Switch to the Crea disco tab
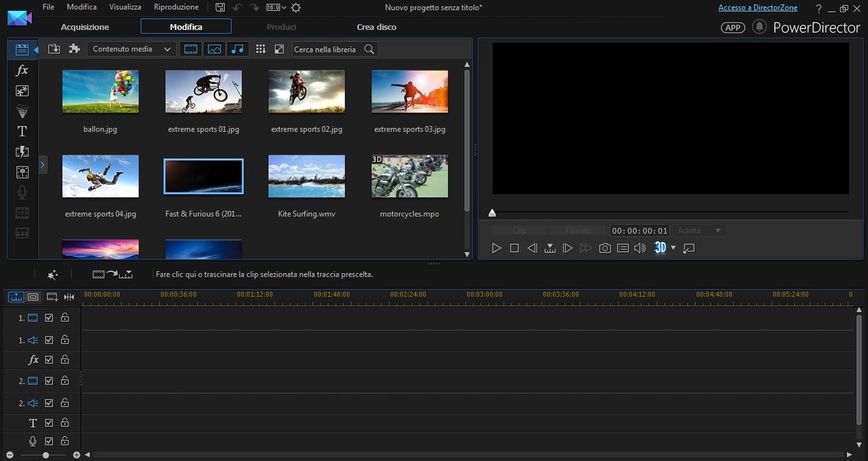Screen dimensions: 868x461 click(x=376, y=27)
